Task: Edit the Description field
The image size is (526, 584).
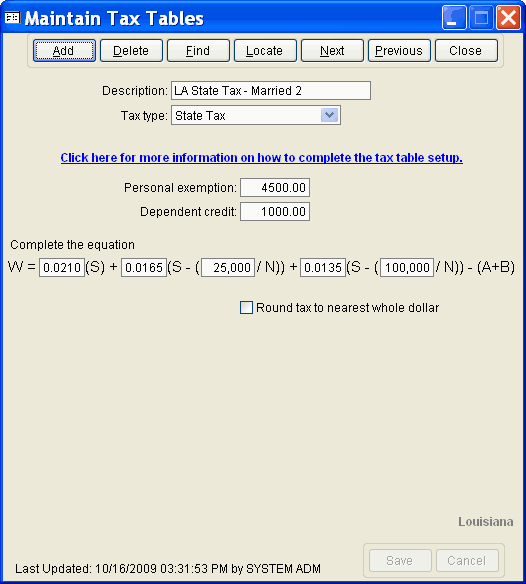Action: coord(271,91)
